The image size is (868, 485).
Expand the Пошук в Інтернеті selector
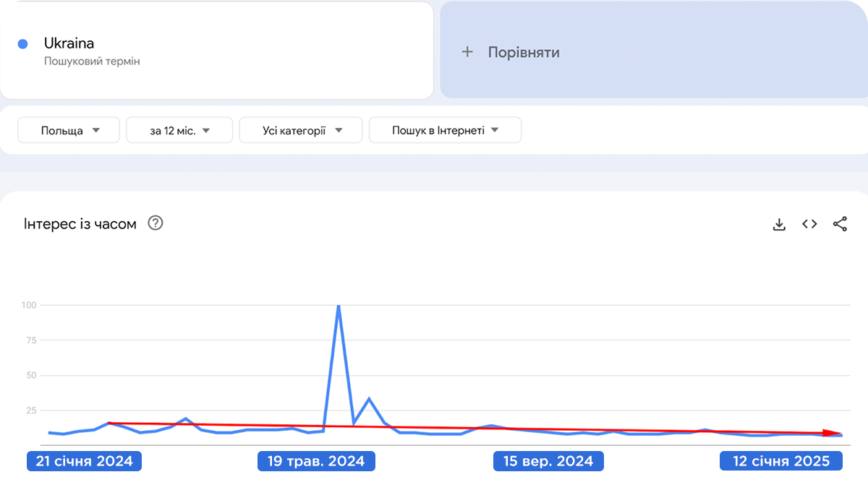click(x=445, y=130)
